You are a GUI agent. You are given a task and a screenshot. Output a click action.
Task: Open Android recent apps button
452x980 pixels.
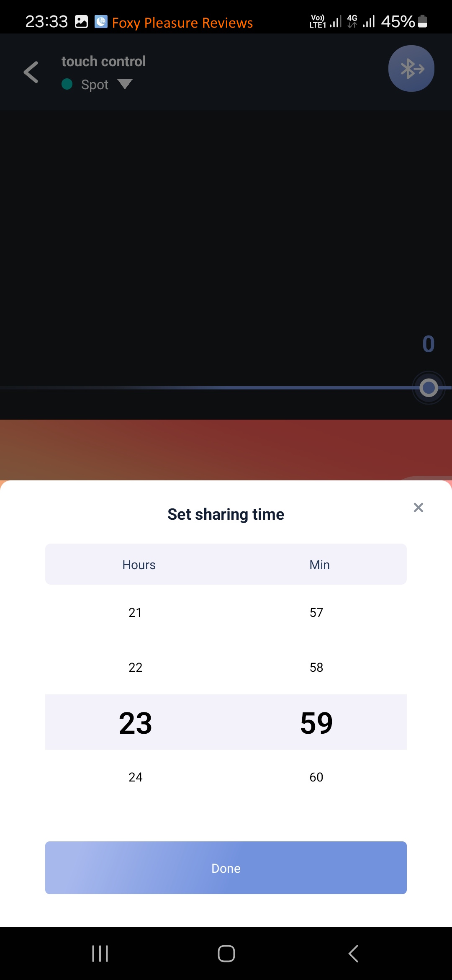point(100,954)
